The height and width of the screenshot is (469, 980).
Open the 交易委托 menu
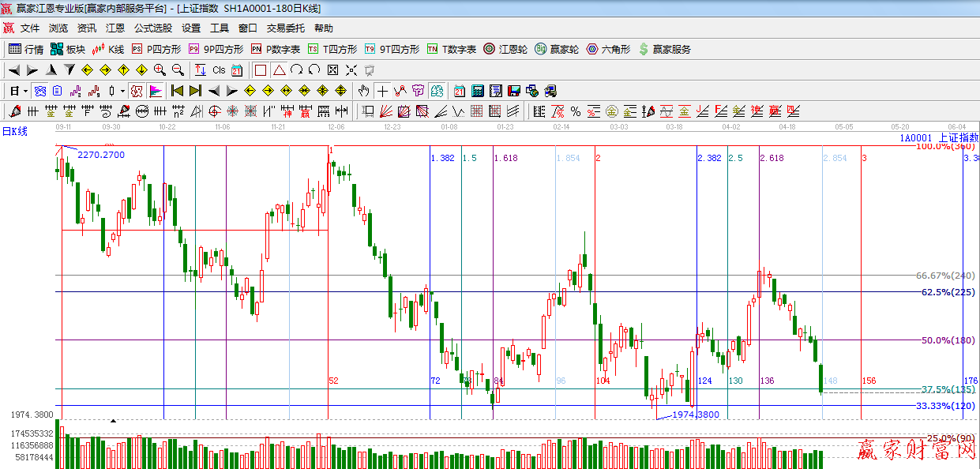(285, 28)
